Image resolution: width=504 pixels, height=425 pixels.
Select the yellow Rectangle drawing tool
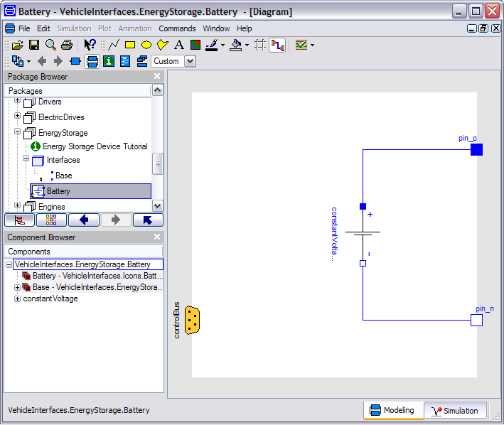click(130, 45)
